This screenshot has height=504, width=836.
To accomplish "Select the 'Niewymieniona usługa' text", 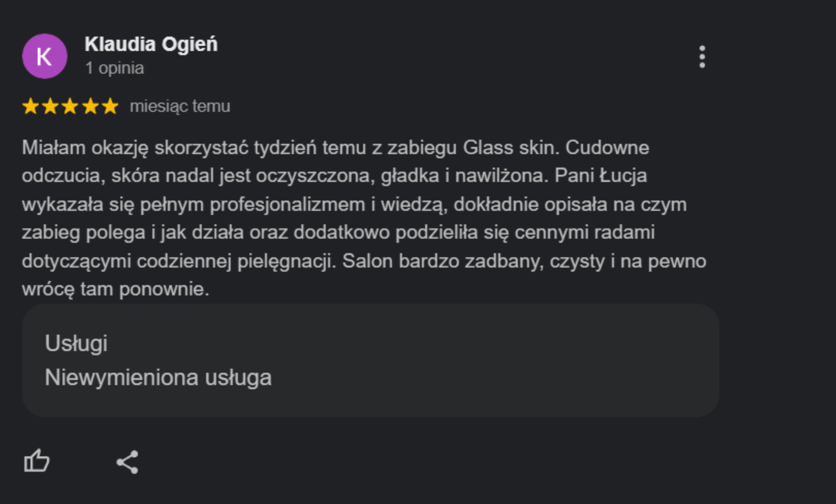I will tap(158, 377).
